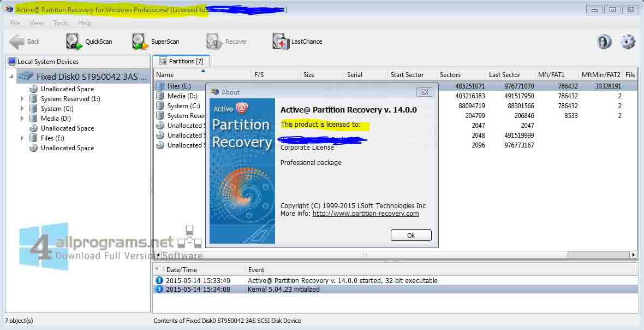The height and width of the screenshot is (330, 644).
Task: Click the Sectors column header
Action: [x=461, y=75]
